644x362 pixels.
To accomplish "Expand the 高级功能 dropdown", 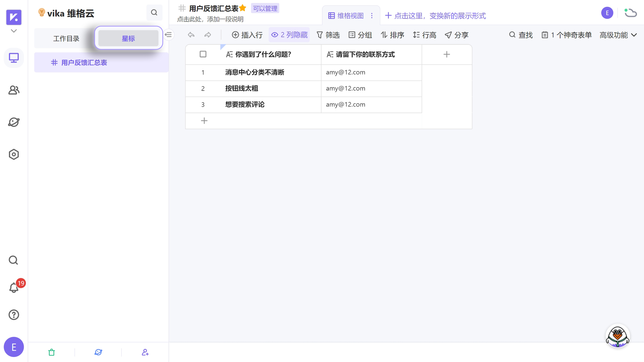I will (618, 35).
